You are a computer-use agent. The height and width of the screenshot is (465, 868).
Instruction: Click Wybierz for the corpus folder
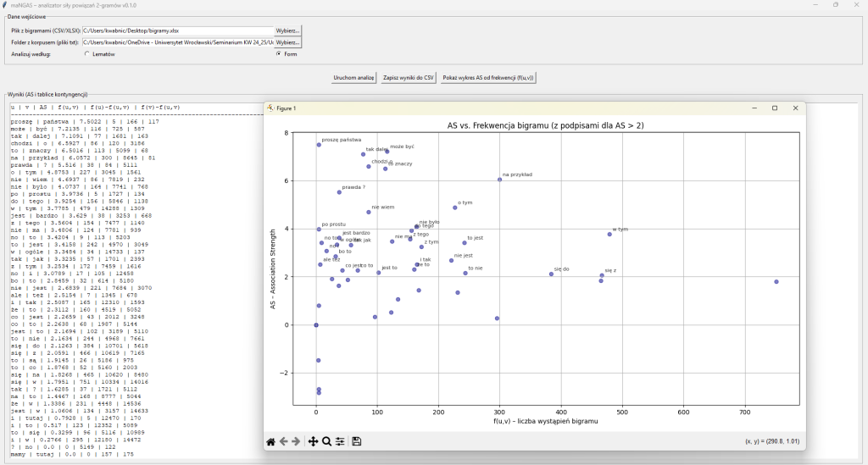pyautogui.click(x=288, y=42)
